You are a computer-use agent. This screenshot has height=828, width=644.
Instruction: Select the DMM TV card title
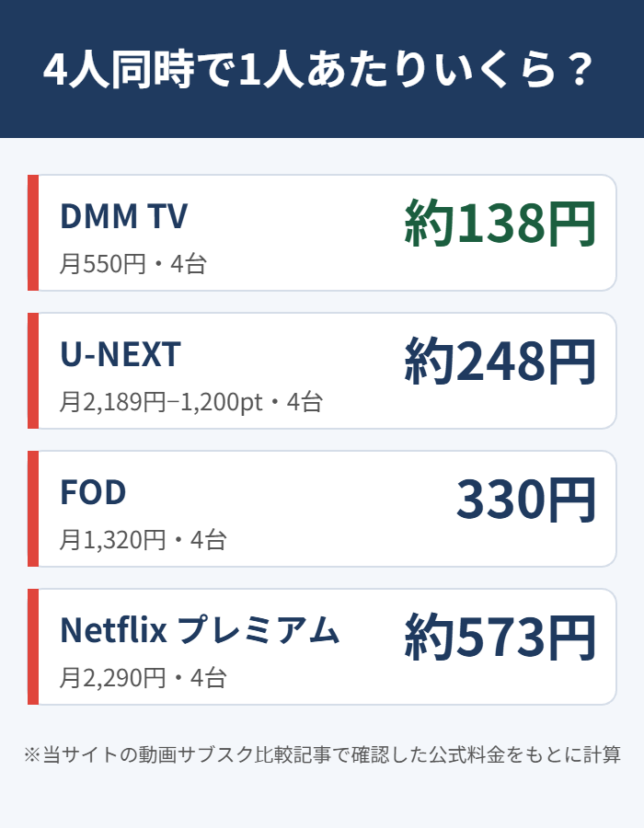point(123,216)
